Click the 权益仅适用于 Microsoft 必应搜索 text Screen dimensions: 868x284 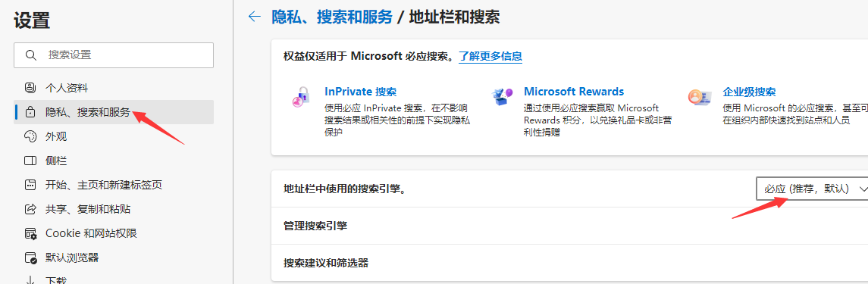click(368, 56)
